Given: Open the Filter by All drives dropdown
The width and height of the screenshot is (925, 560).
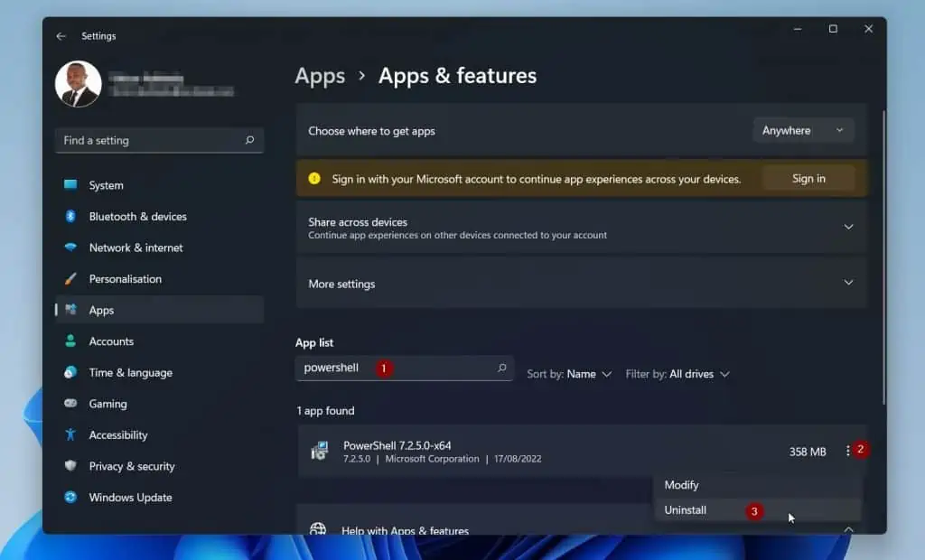Looking at the screenshot, I should pos(677,374).
